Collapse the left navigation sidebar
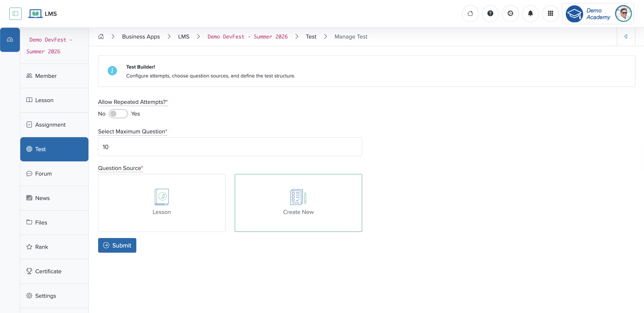 click(15, 14)
